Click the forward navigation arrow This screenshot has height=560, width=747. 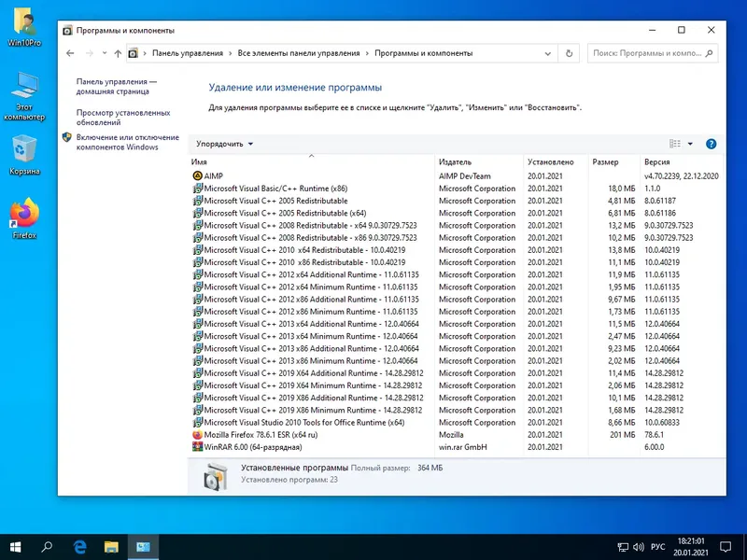click(x=89, y=53)
